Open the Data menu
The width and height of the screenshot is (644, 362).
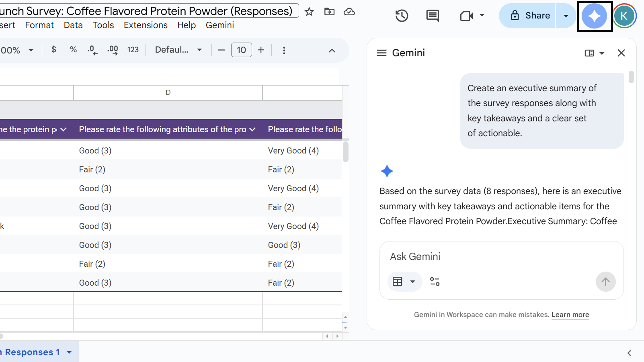pyautogui.click(x=73, y=25)
